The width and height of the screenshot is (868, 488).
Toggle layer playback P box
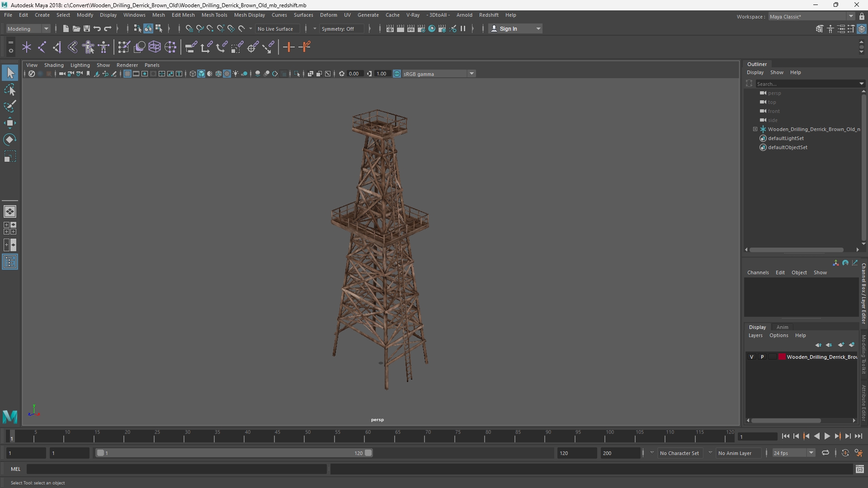tap(762, 357)
